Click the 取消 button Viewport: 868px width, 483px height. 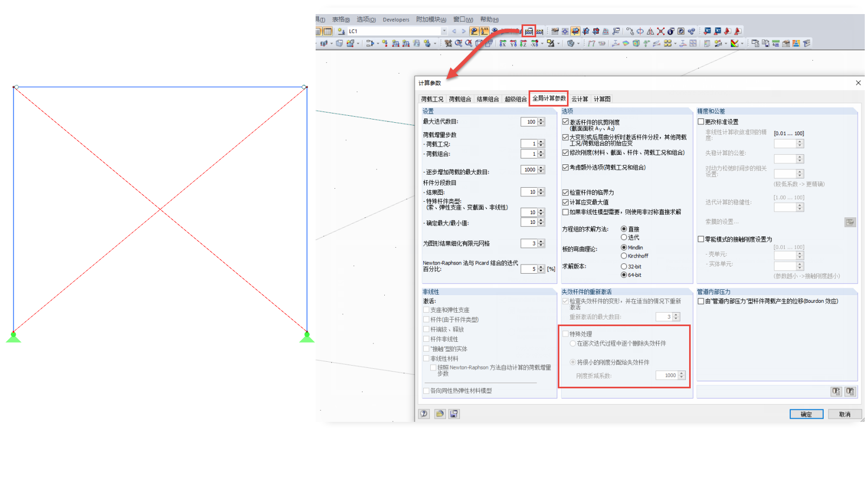pos(844,414)
